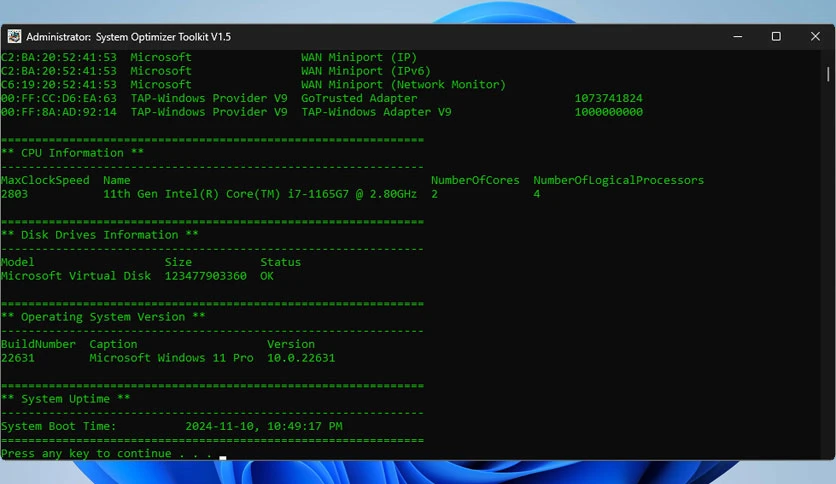Click 'Microsoft' in the Network Monitor row

click(x=160, y=85)
